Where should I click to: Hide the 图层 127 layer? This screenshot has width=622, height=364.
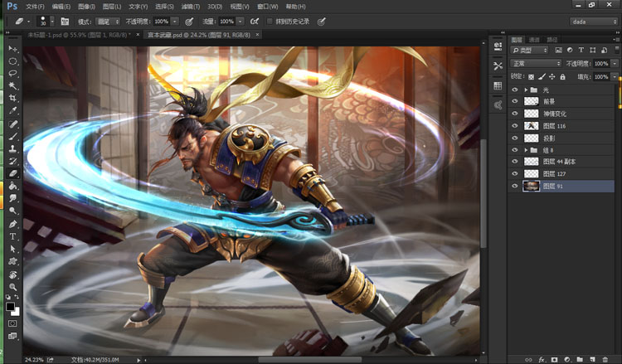point(515,173)
